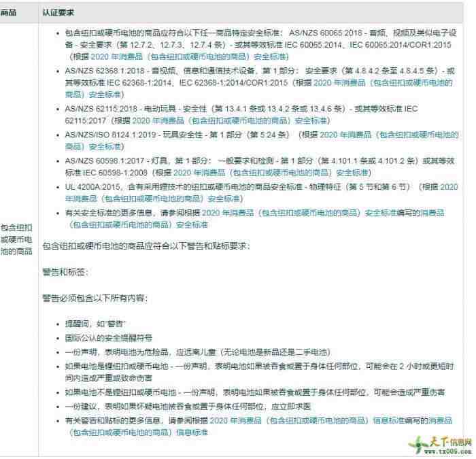Click the 警告和标签 heading

(x=65, y=272)
